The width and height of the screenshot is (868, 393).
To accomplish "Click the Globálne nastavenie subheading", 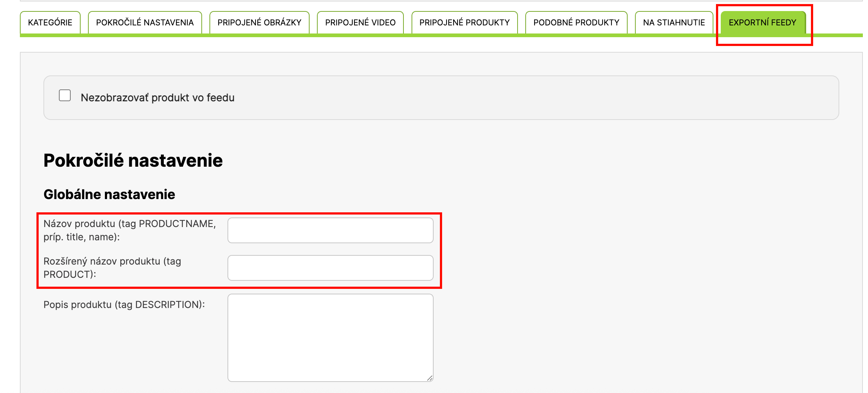I will tap(109, 194).
